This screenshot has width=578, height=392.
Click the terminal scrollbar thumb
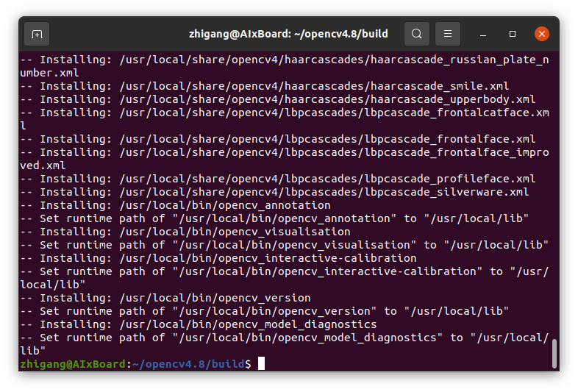coord(554,353)
